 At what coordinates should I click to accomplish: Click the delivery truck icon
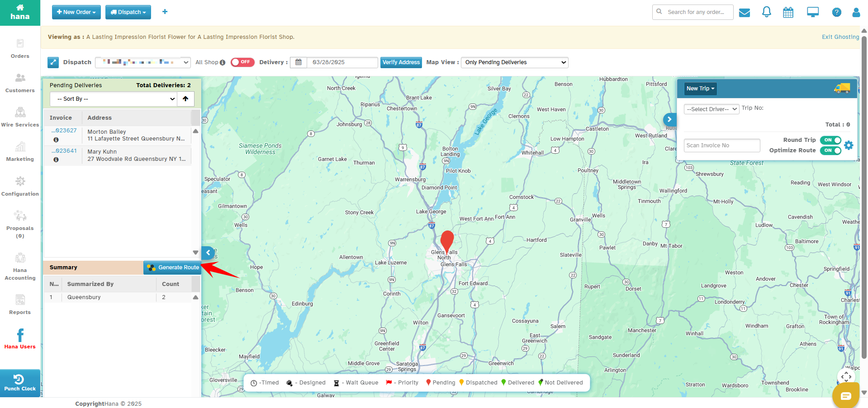tap(842, 89)
